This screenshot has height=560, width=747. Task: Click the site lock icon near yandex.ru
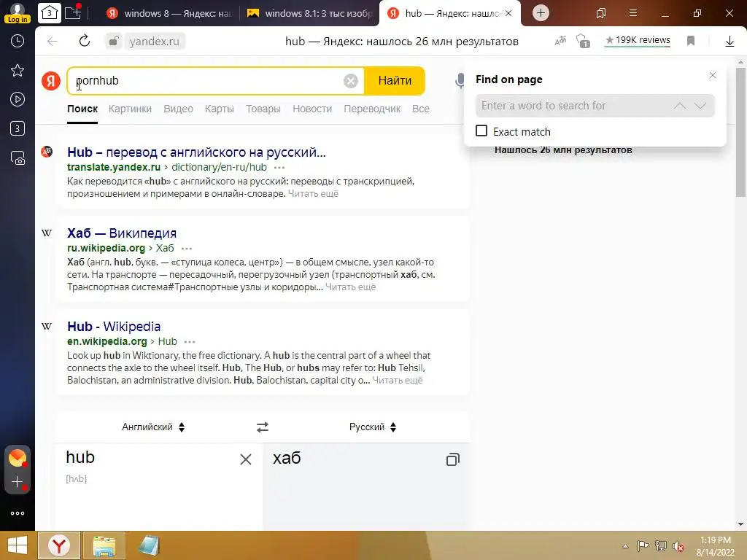tap(113, 42)
